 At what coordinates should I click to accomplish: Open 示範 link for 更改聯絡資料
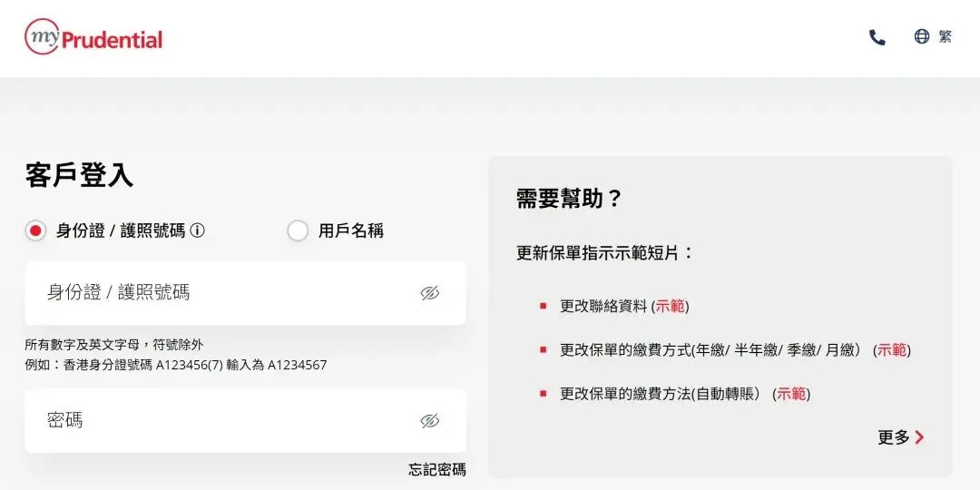[x=670, y=307]
